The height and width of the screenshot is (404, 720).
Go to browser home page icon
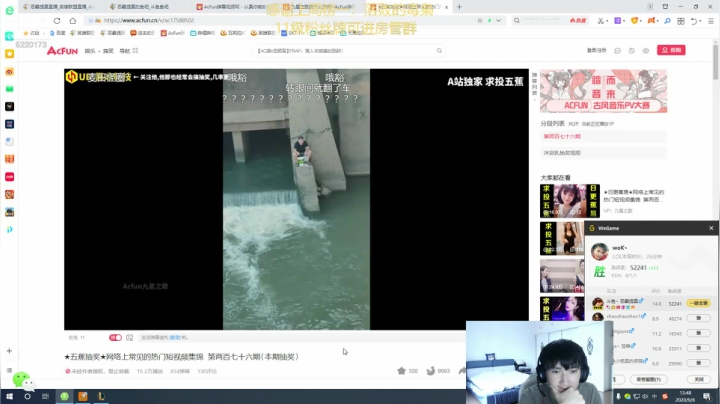(x=73, y=21)
